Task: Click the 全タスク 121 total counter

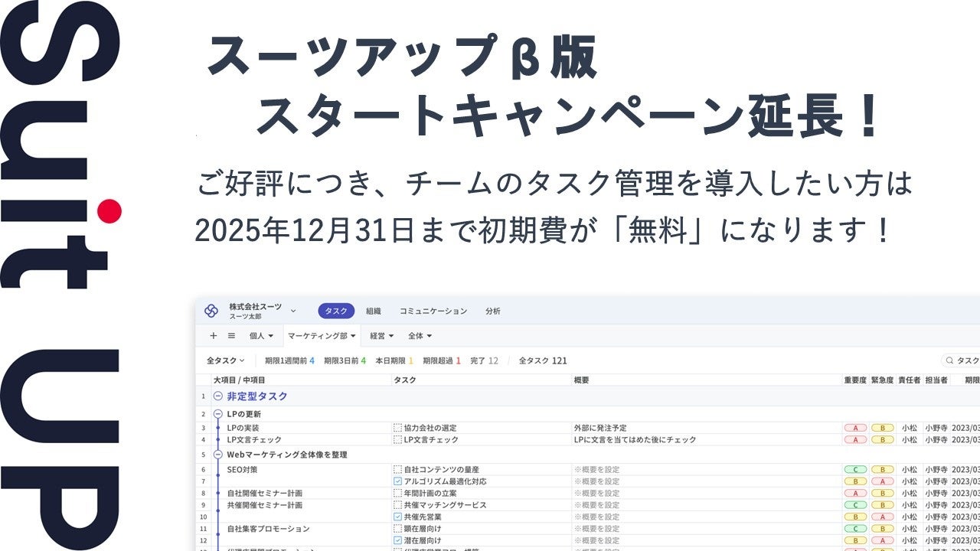Action: click(543, 360)
